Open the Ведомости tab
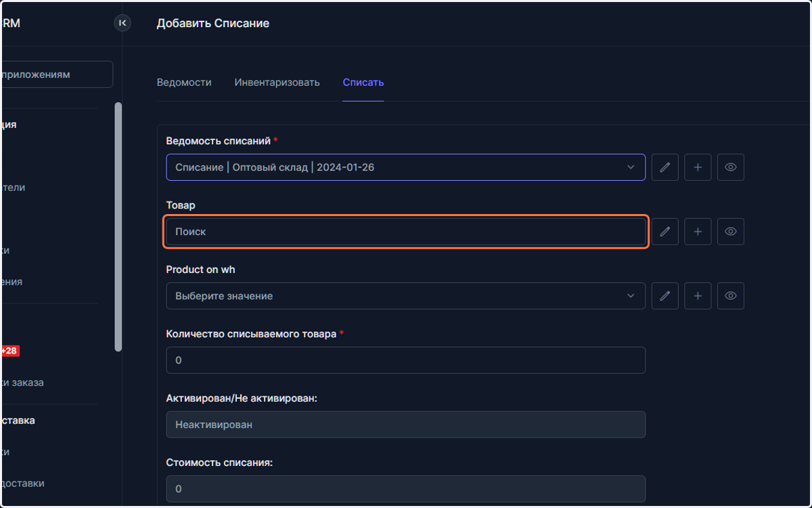The image size is (812, 508). [x=184, y=83]
